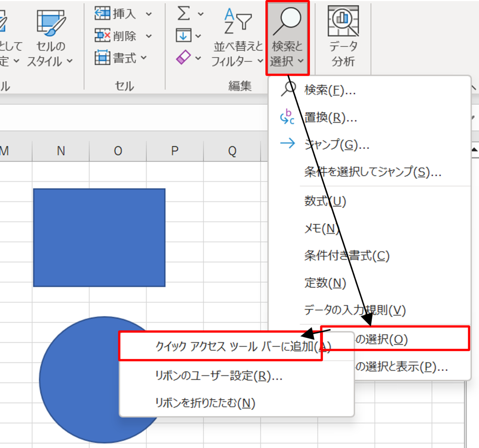The width and height of the screenshot is (479, 448).
Task: Click the Format (書式) cells icon
Action: click(x=102, y=58)
